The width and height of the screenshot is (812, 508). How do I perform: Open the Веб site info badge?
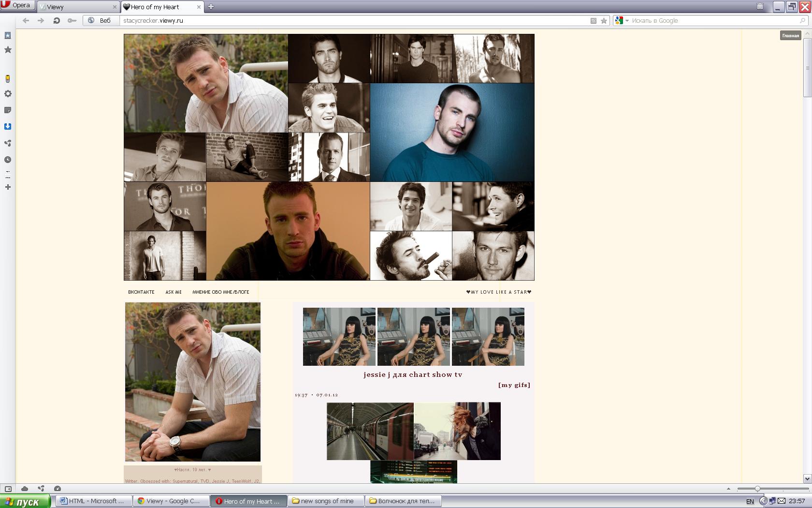point(100,20)
